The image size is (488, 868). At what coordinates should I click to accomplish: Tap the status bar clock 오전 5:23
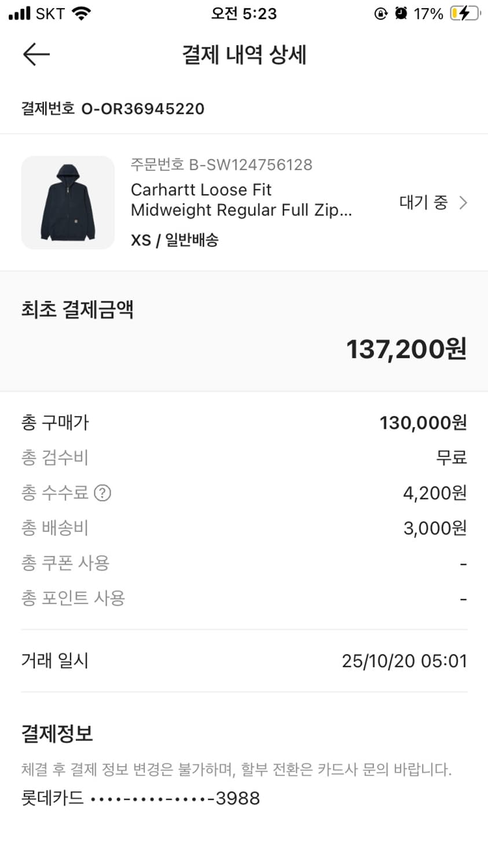coord(244,13)
